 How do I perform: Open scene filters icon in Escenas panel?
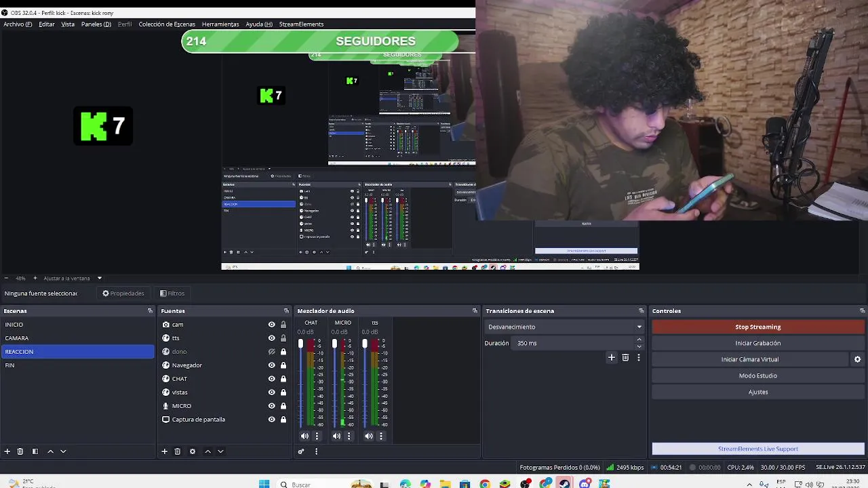(35, 451)
